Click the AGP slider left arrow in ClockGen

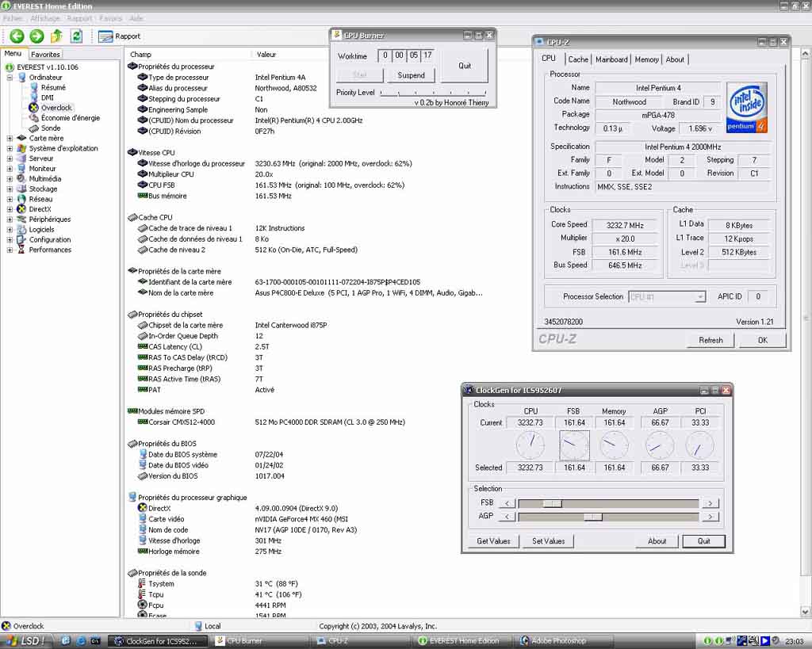point(507,517)
